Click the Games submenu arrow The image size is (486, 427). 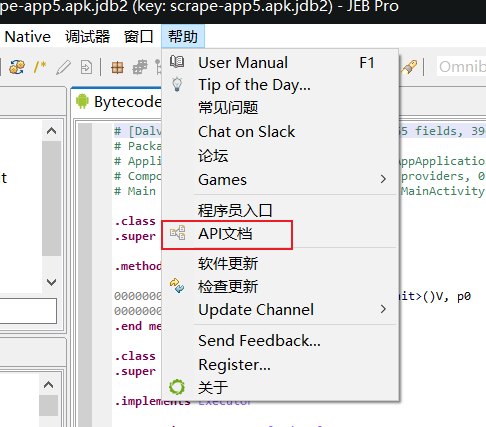(383, 179)
